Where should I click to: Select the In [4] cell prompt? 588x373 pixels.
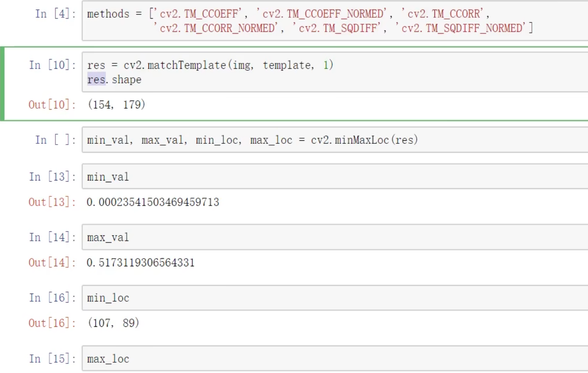click(x=55, y=14)
